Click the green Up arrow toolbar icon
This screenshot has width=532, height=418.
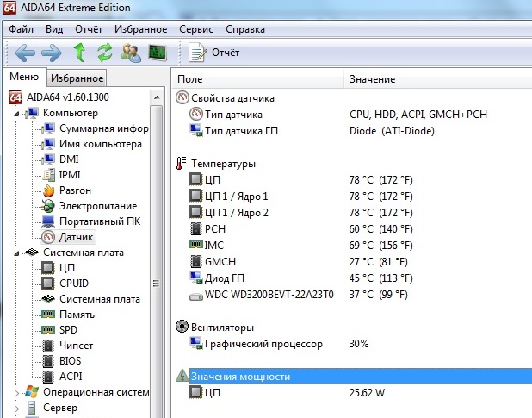pos(79,53)
